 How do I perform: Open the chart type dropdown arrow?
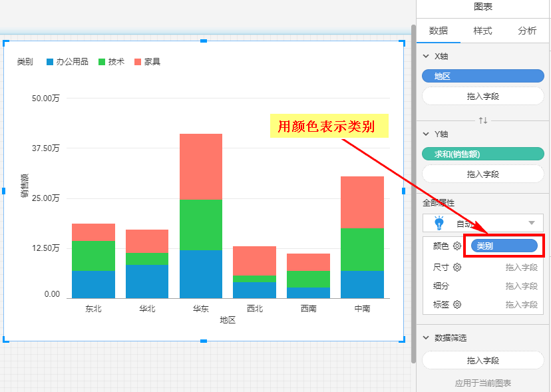pyautogui.click(x=531, y=223)
